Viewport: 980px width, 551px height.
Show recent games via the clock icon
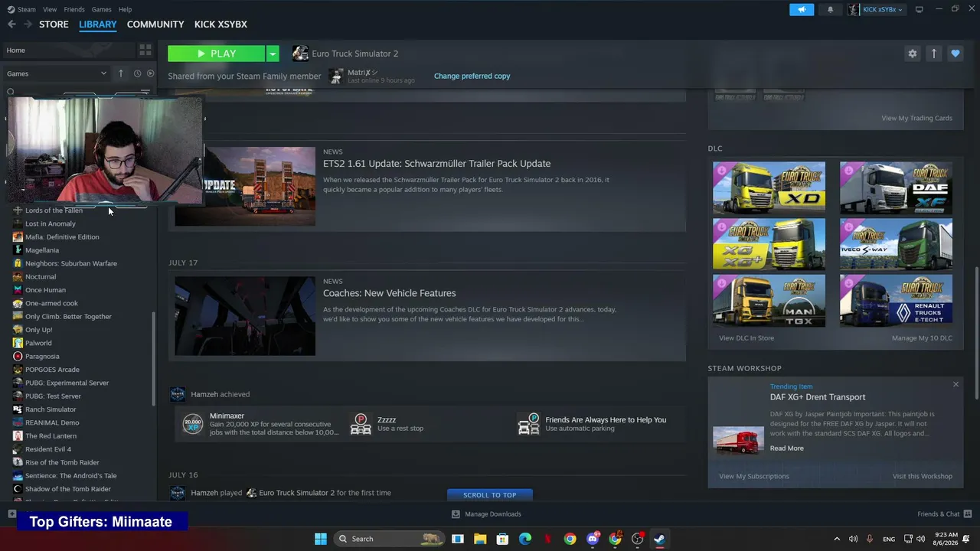137,73
